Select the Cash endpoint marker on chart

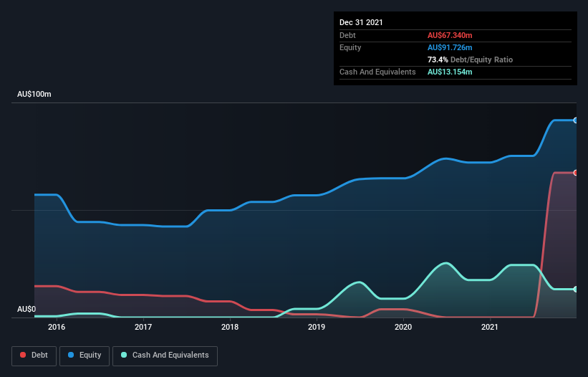tap(576, 290)
